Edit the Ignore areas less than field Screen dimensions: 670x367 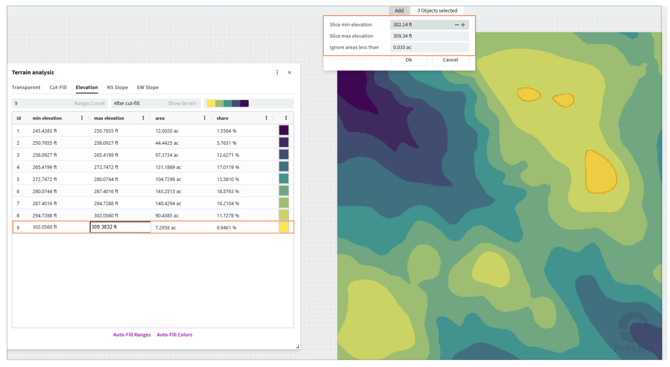pyautogui.click(x=429, y=47)
